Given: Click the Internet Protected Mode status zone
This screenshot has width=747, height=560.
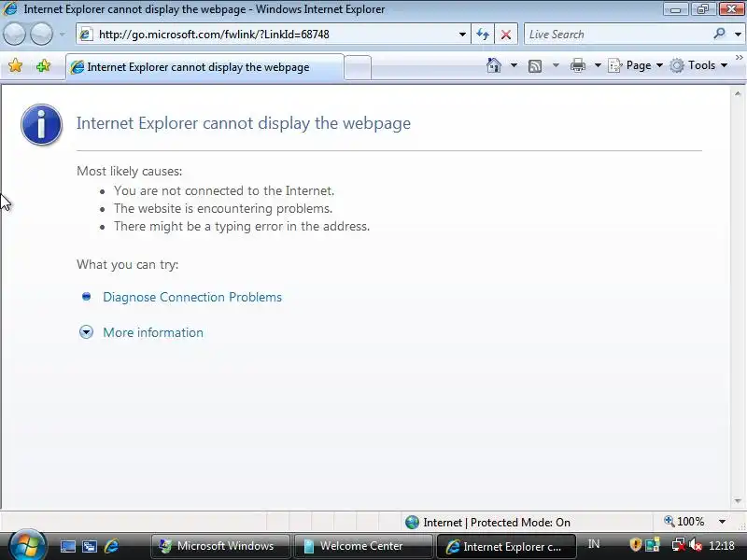Looking at the screenshot, I should tap(487, 523).
